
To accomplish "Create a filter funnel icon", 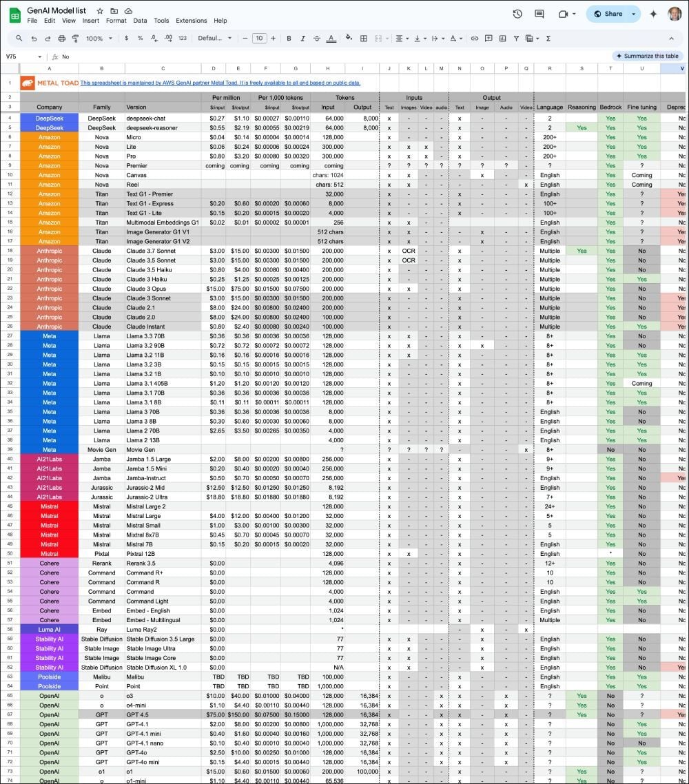I will (516, 39).
